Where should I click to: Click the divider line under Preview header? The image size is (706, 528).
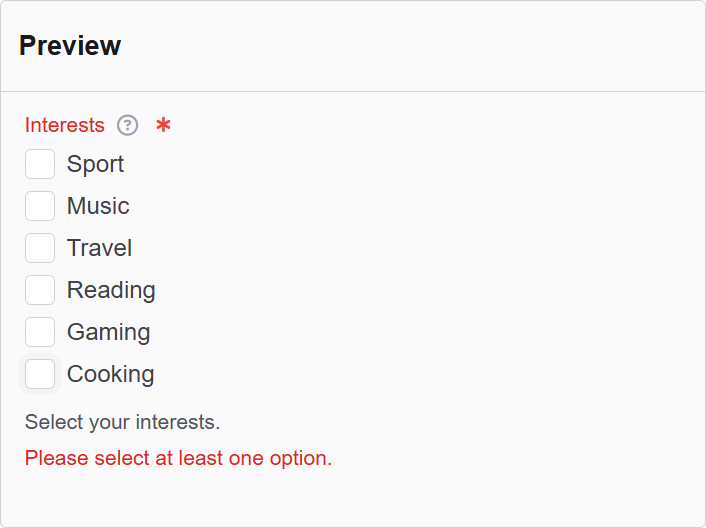pos(353,91)
